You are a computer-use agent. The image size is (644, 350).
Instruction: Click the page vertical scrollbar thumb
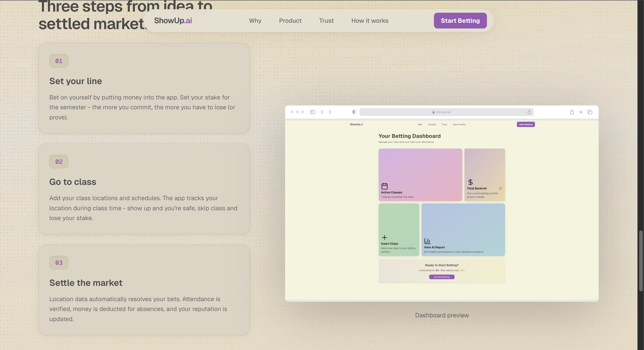coord(640,261)
